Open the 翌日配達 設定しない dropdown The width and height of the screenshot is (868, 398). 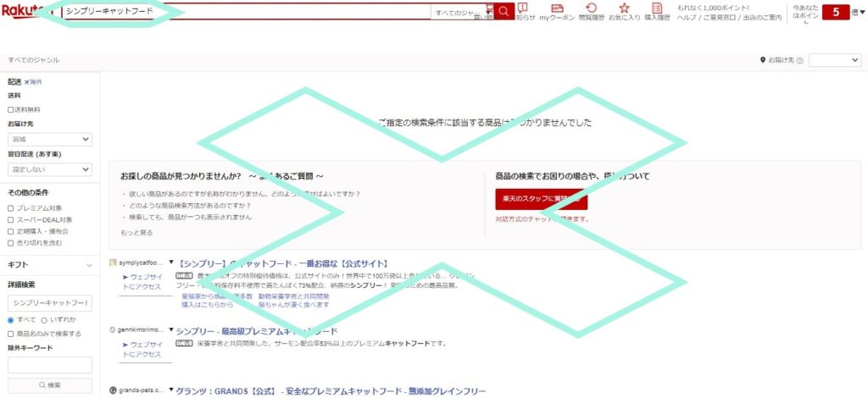pos(49,169)
